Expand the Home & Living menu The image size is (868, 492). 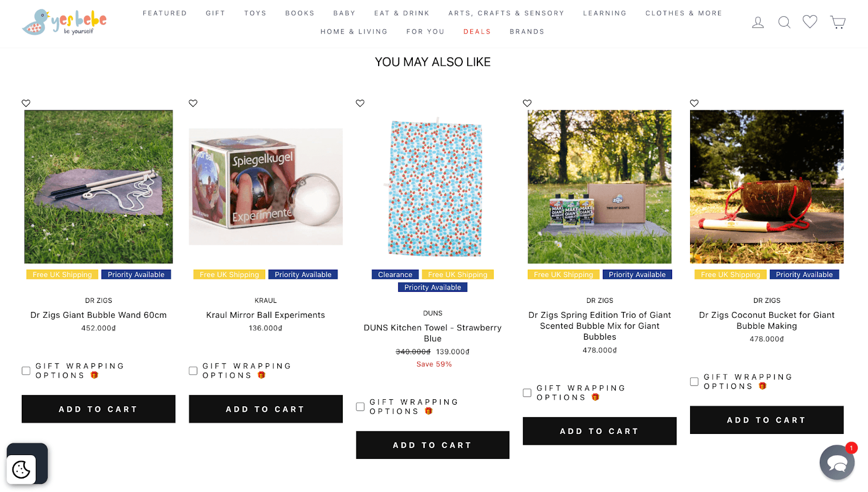354,31
